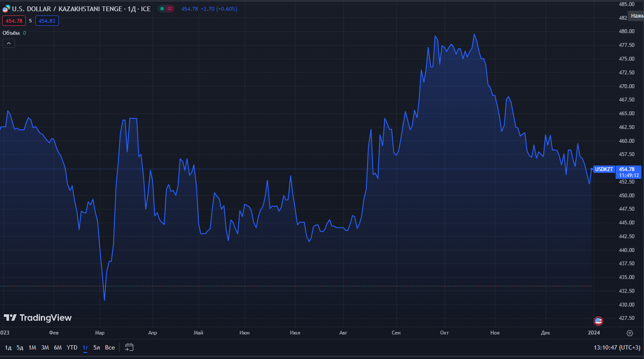Click the green market status indicator
This screenshot has width=644, height=359.
162,9
